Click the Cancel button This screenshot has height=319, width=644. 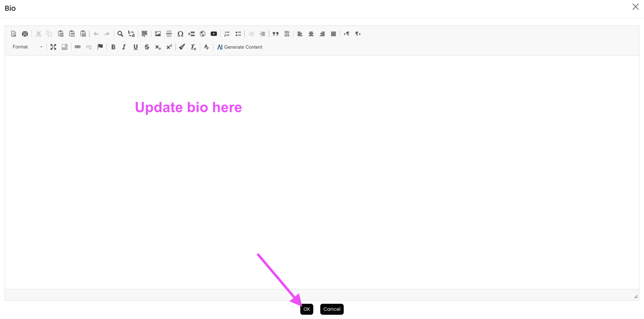point(331,309)
